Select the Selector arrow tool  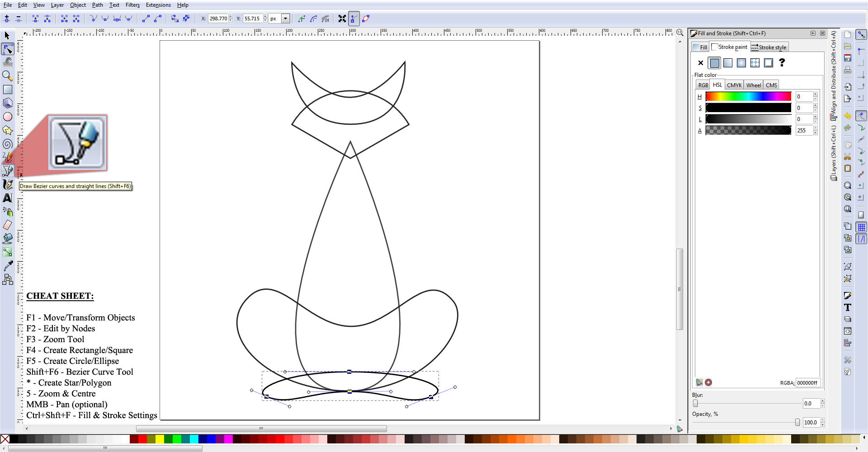click(x=7, y=35)
